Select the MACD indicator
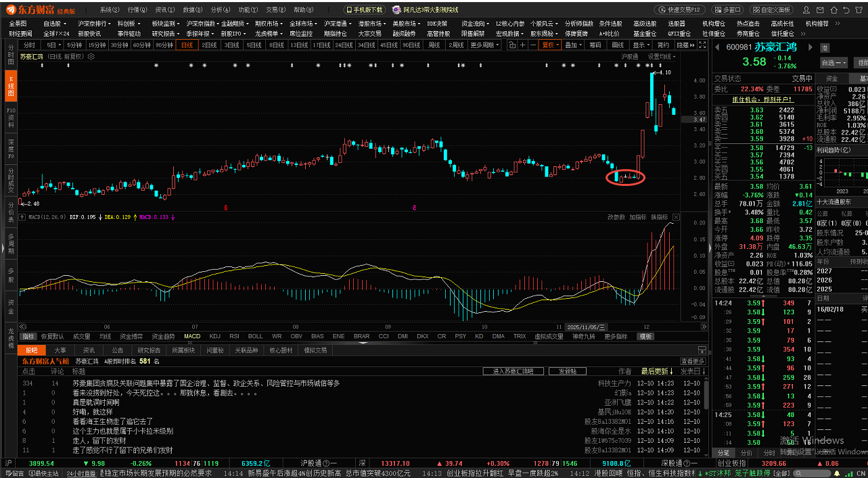868x478 pixels. pyautogui.click(x=192, y=336)
